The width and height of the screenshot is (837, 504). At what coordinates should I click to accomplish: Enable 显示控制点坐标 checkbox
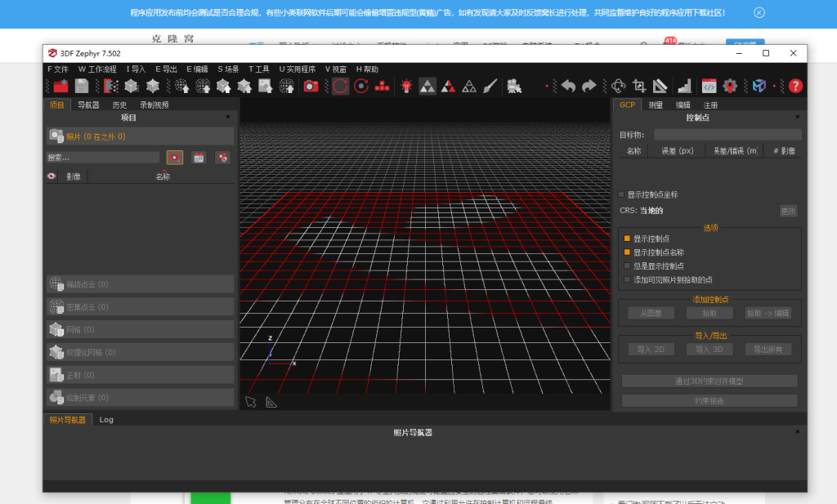coord(621,194)
